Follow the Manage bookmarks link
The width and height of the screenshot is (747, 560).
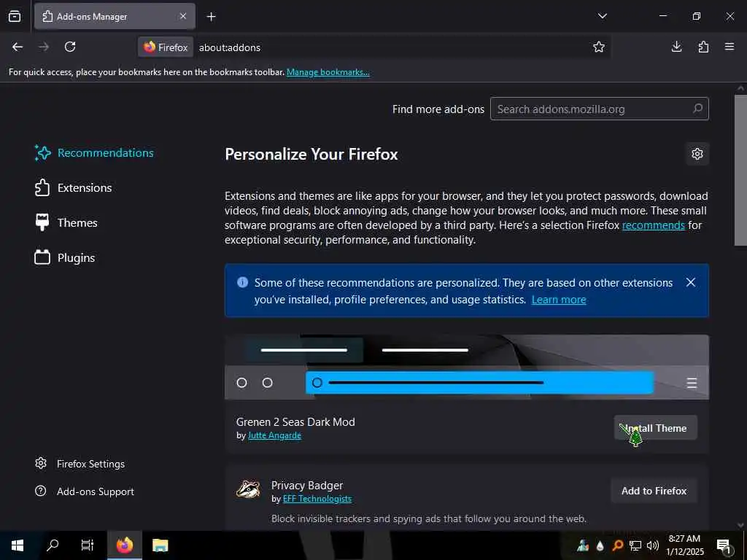pos(328,72)
